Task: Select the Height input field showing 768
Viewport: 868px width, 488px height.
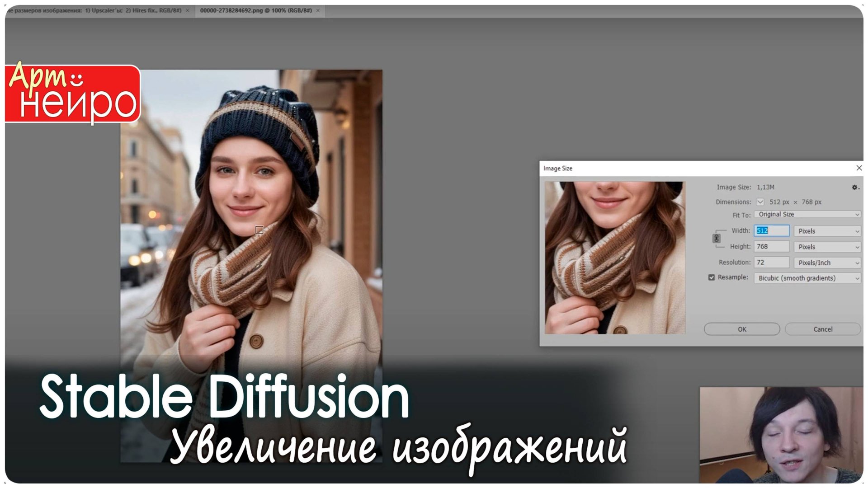Action: 771,247
